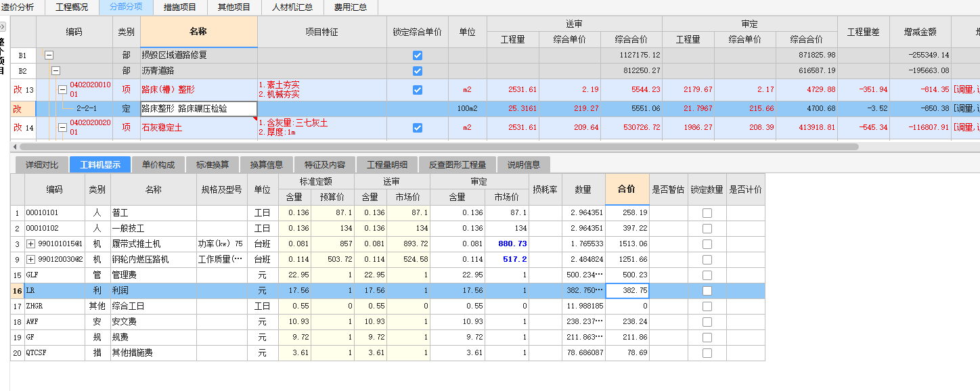Click the 名称 cell editing 路床整形 路床碾压检验

click(x=198, y=108)
